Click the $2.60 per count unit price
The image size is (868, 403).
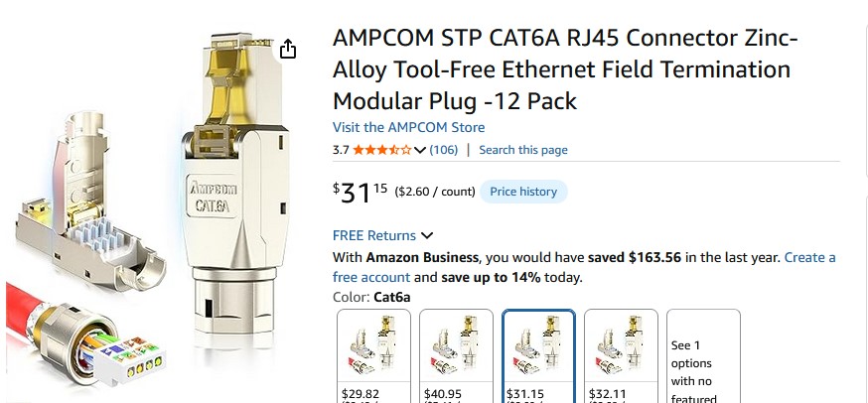pyautogui.click(x=434, y=192)
